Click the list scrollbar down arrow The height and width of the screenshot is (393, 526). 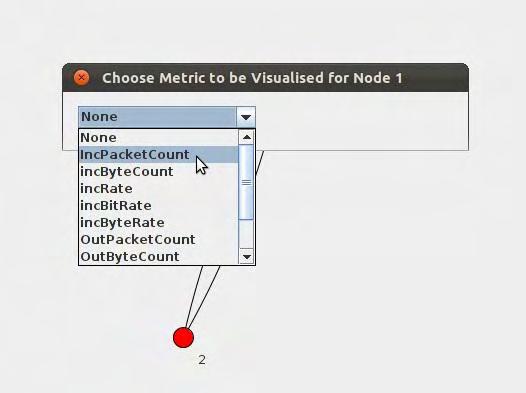(x=247, y=257)
